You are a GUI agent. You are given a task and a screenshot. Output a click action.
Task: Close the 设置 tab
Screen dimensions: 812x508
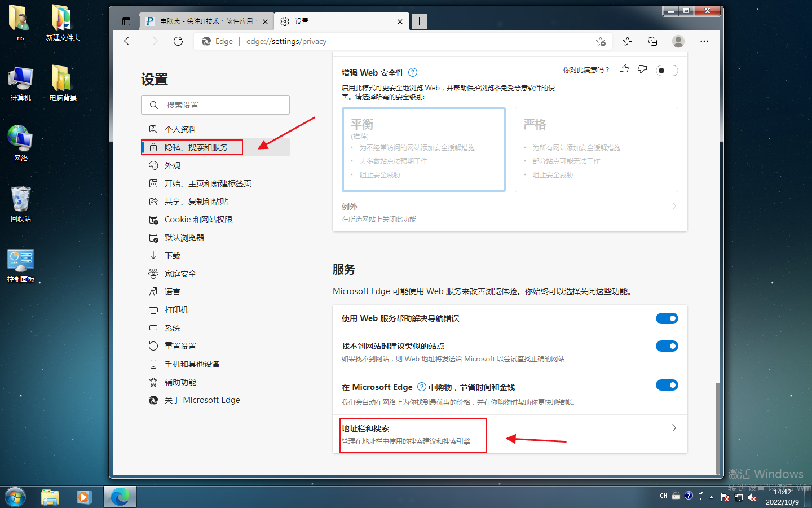400,21
